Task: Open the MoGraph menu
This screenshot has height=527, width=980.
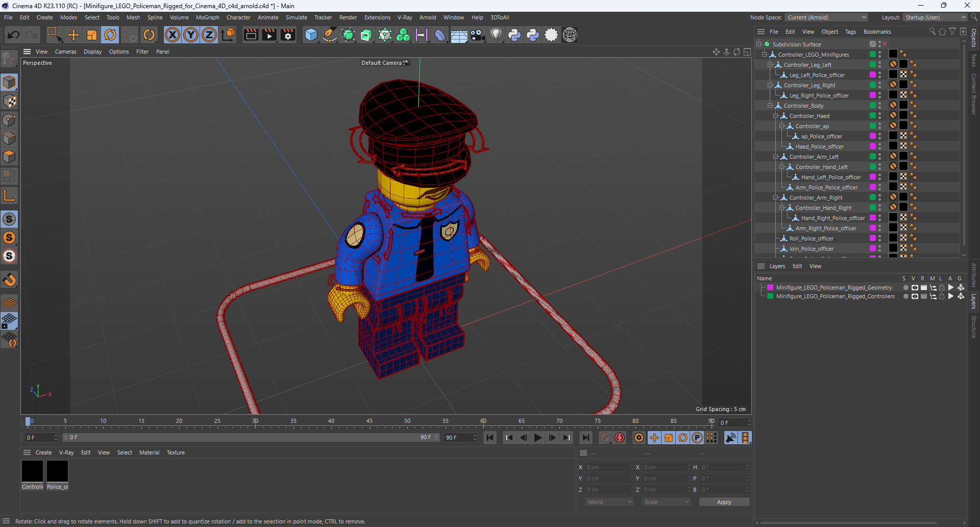Action: click(208, 17)
